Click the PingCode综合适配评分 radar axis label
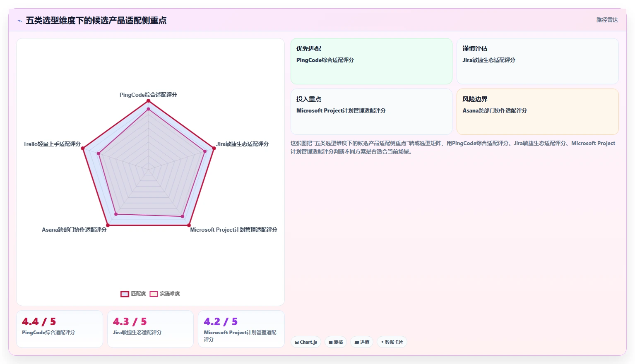Image resolution: width=635 pixels, height=364 pixels. (x=148, y=95)
